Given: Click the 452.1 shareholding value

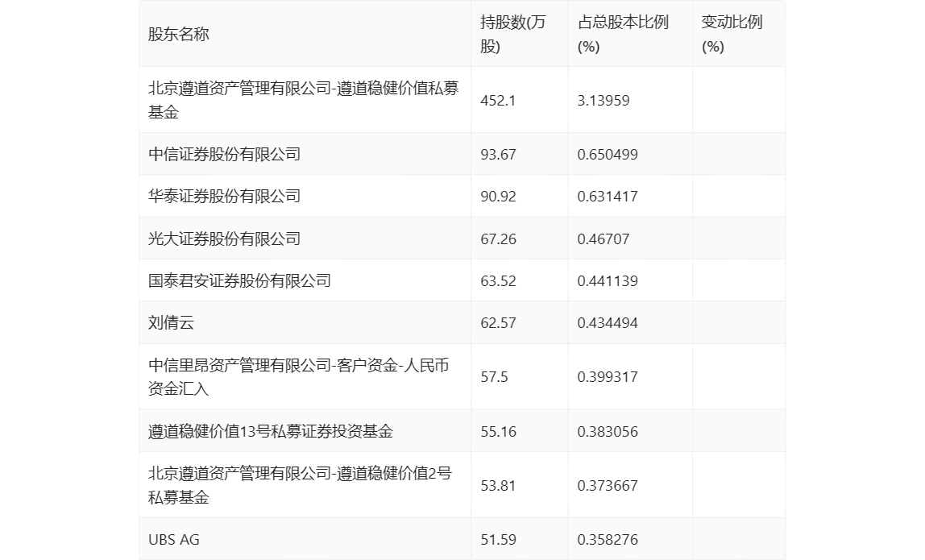Looking at the screenshot, I should tap(498, 100).
